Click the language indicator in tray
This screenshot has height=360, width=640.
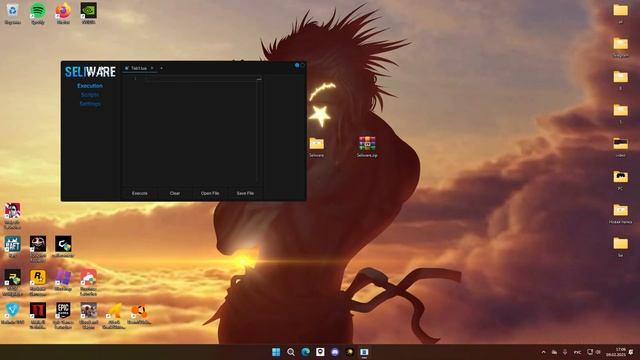point(577,352)
